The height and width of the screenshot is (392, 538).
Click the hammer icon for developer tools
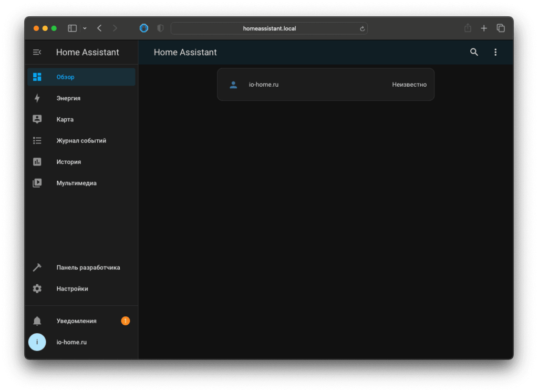[37, 267]
